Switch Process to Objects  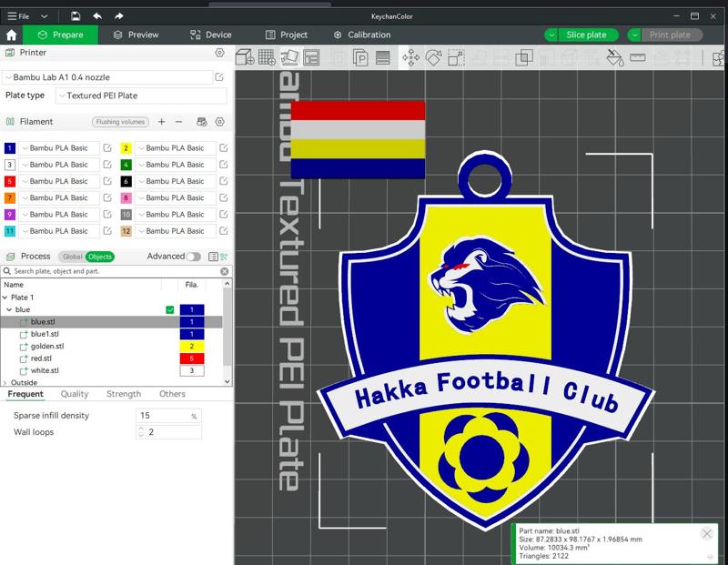(100, 257)
